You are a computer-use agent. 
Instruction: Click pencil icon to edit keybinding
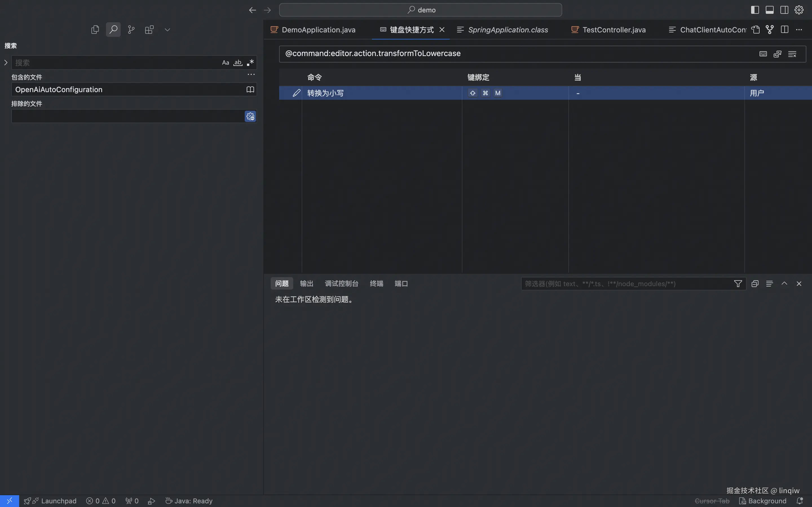[296, 93]
